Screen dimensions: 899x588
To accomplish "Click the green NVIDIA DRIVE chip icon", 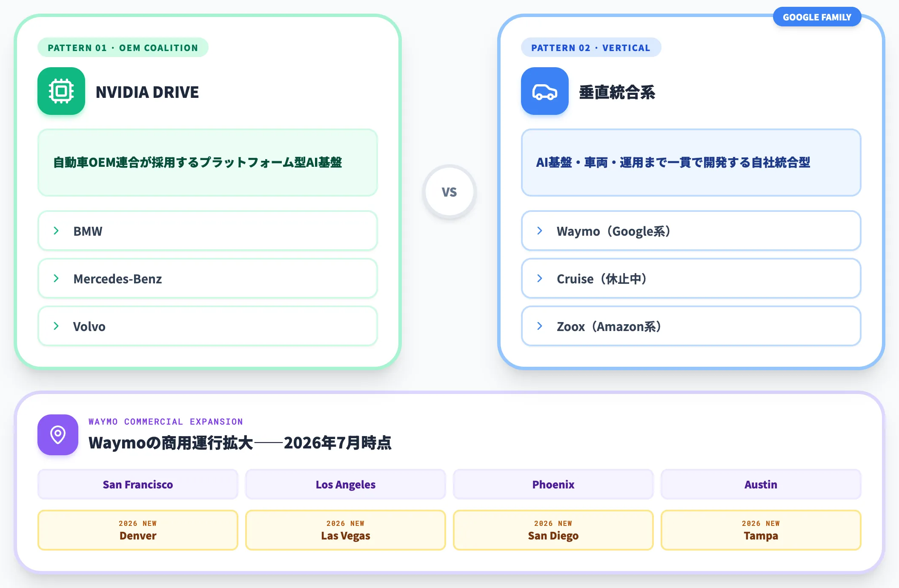I will click(x=61, y=91).
